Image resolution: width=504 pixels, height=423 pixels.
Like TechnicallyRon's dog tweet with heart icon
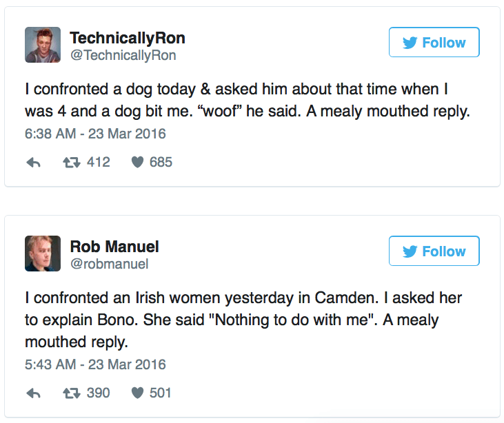coord(139,163)
